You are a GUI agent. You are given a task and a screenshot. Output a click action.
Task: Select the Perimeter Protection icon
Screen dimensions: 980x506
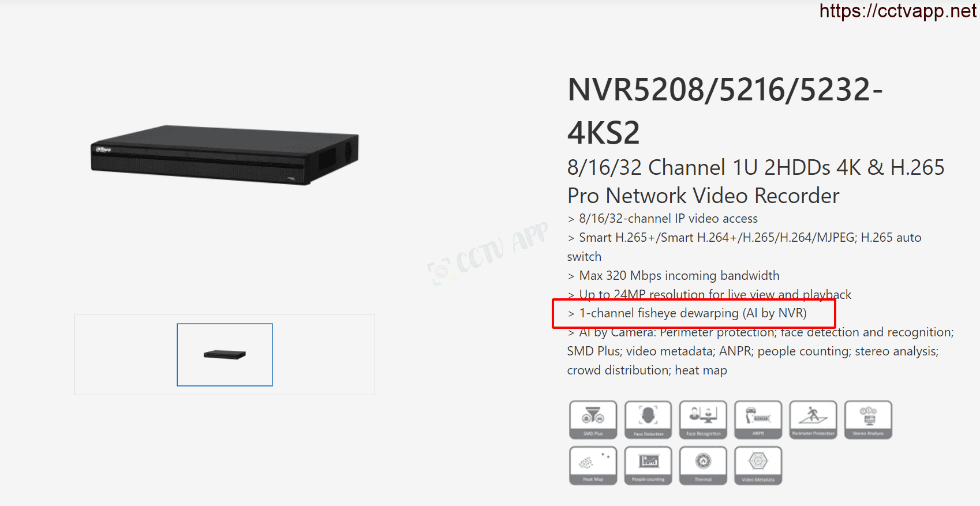point(813,420)
